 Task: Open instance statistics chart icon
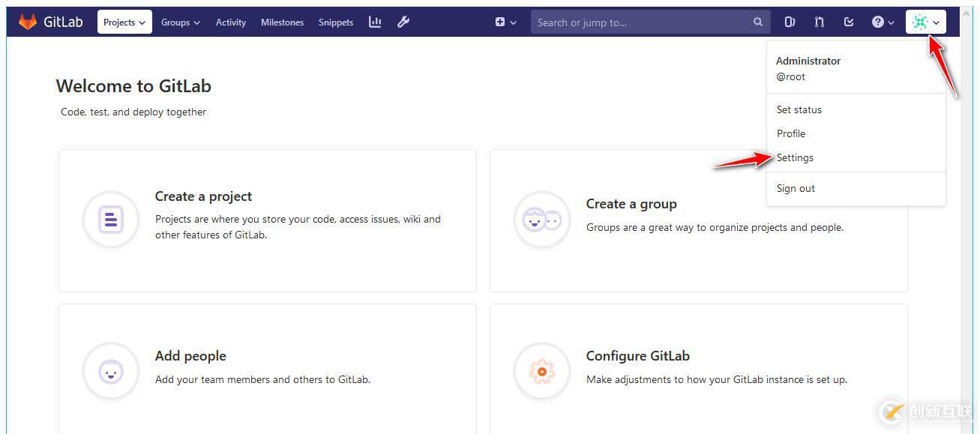pos(375,22)
